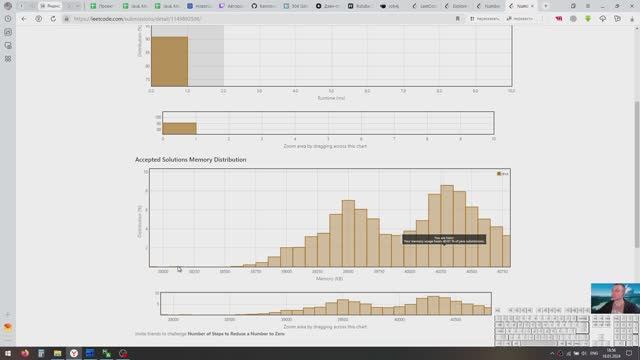Click the red extension icon in toolbar
This screenshot has width=640, height=360.
coord(558,19)
